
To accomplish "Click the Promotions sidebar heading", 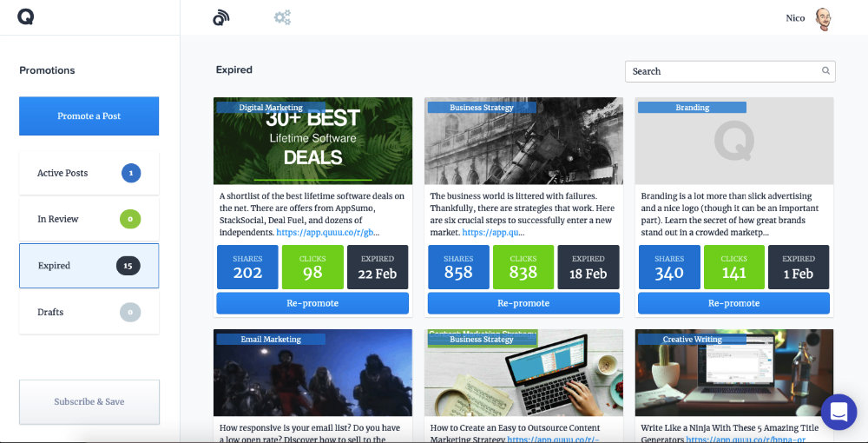I will coord(47,70).
